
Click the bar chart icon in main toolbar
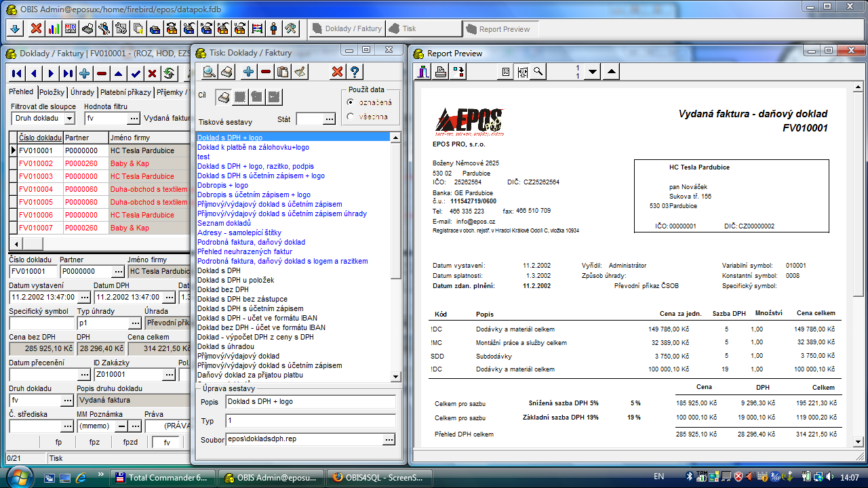(53, 28)
